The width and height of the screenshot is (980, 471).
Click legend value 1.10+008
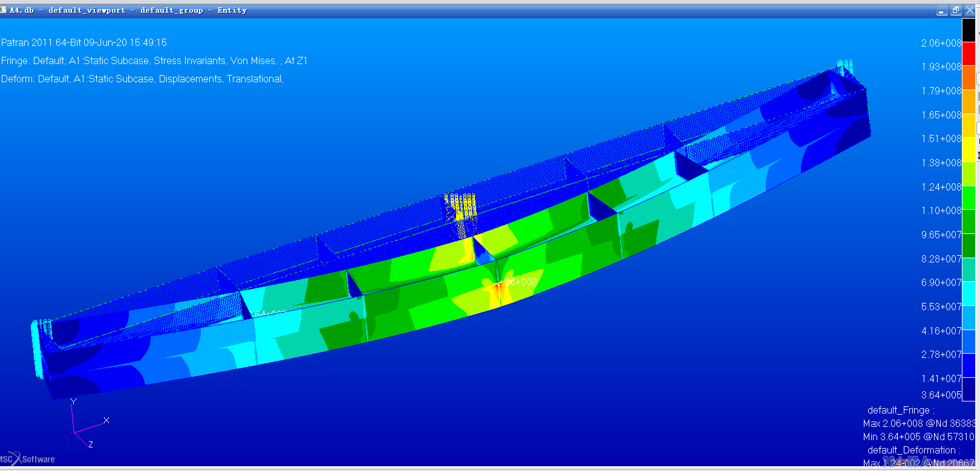(x=941, y=210)
